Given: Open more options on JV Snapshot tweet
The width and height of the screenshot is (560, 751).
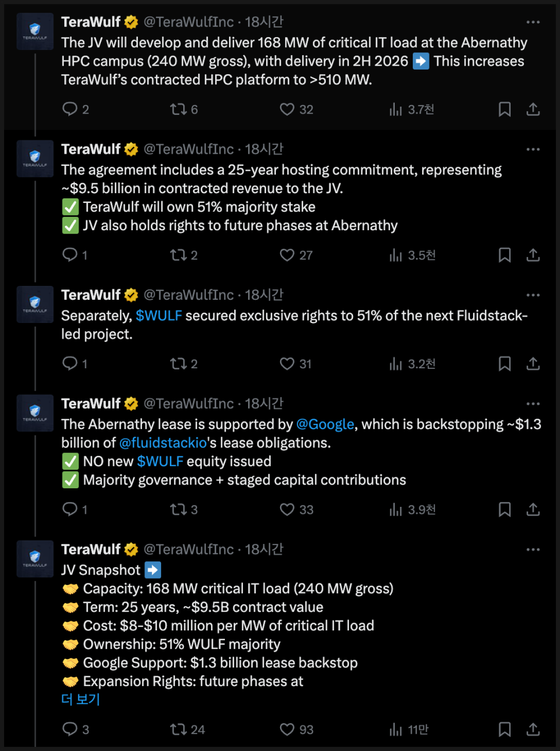Looking at the screenshot, I should point(533,549).
